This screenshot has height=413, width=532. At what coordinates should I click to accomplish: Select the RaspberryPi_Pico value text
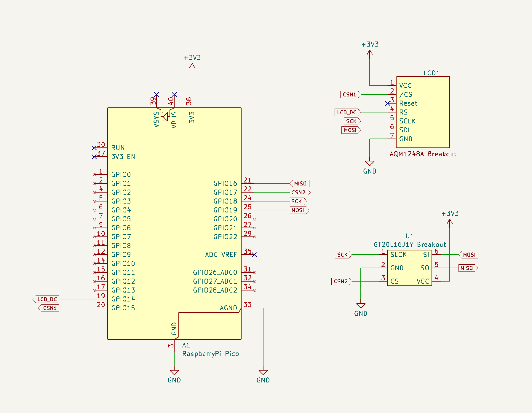click(x=210, y=354)
